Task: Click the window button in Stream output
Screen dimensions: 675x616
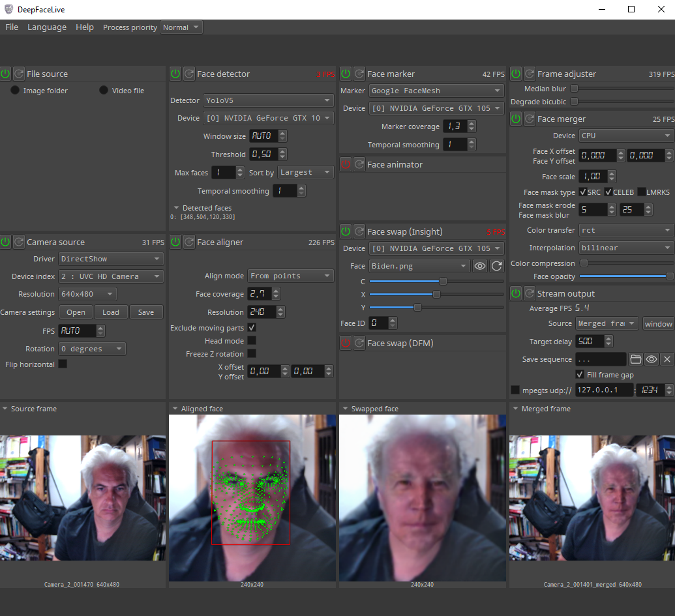Action: (658, 324)
